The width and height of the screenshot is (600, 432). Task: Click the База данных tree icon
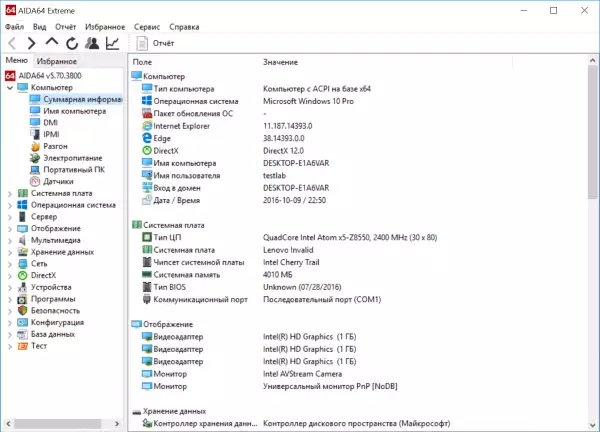point(23,334)
